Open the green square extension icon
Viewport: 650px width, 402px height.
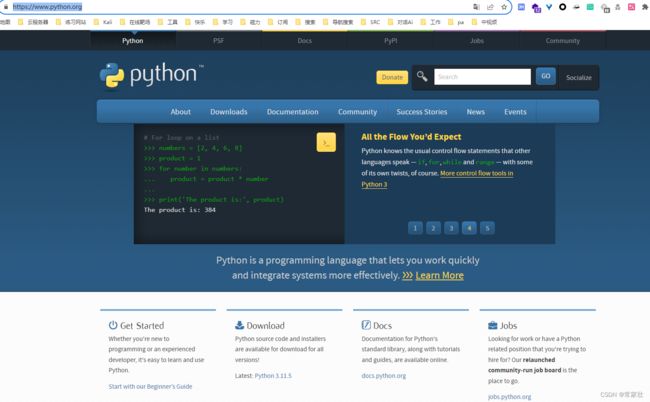tap(590, 7)
